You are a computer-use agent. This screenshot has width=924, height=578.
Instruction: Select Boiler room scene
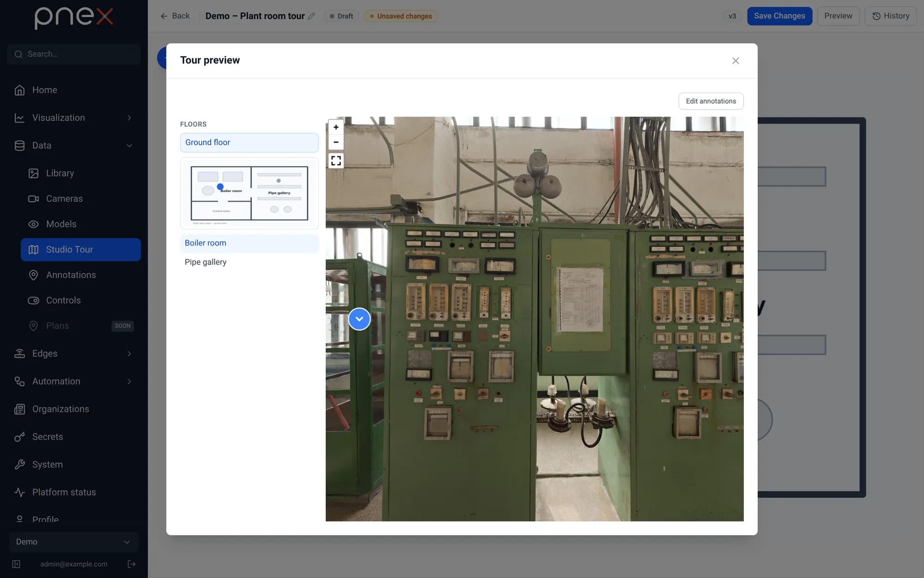(x=249, y=243)
